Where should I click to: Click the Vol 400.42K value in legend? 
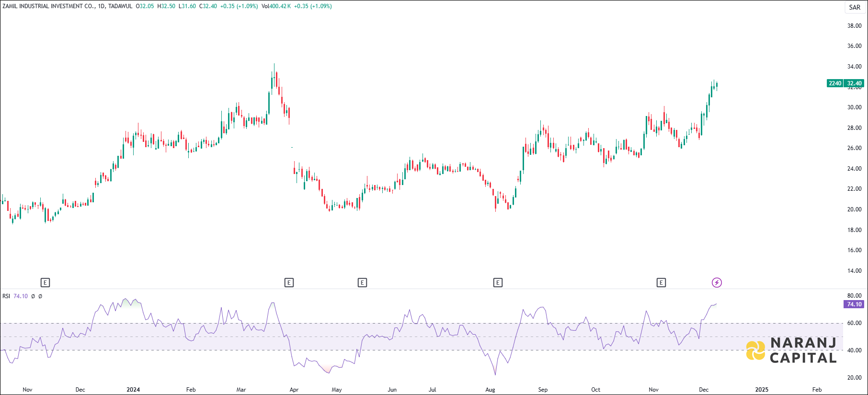pyautogui.click(x=276, y=6)
